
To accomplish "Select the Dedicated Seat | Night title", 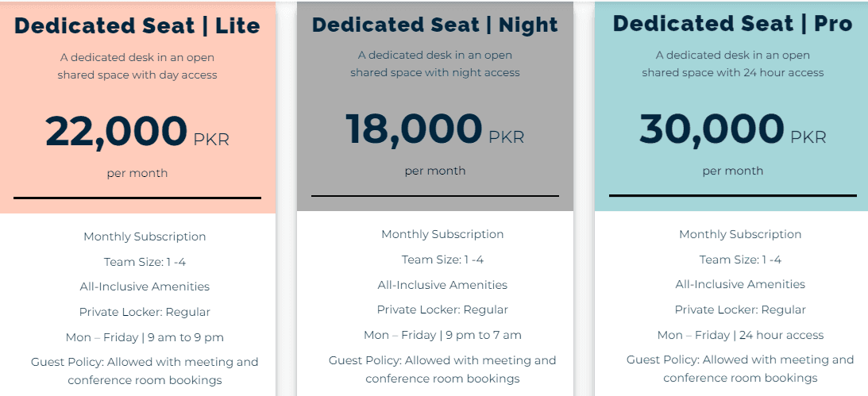I will click(x=435, y=25).
